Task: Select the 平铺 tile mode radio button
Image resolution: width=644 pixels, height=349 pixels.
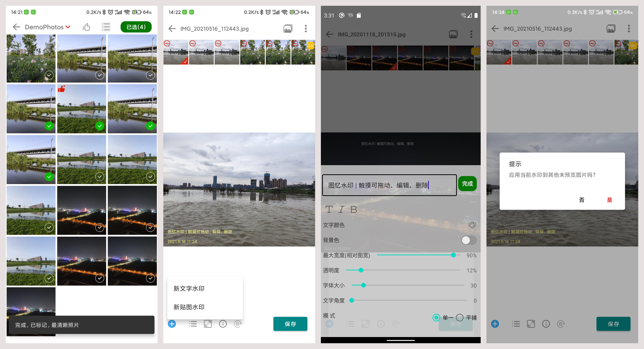Action: 460,317
